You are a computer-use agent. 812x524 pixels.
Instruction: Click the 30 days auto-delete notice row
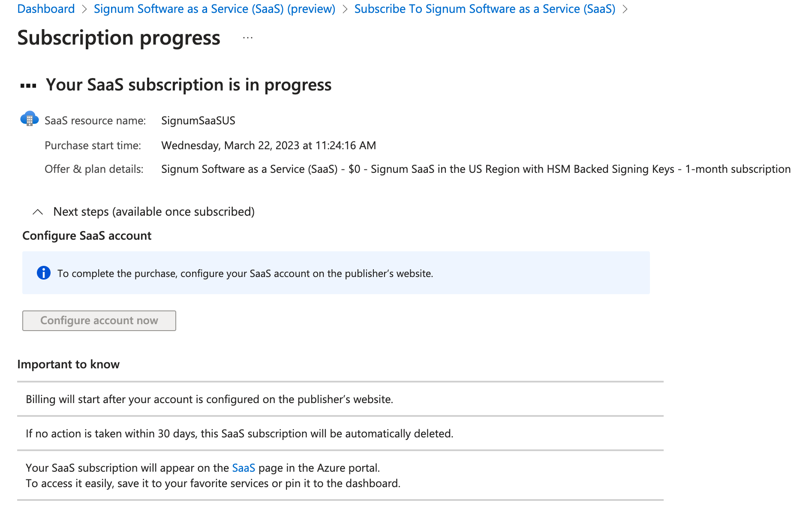239,434
